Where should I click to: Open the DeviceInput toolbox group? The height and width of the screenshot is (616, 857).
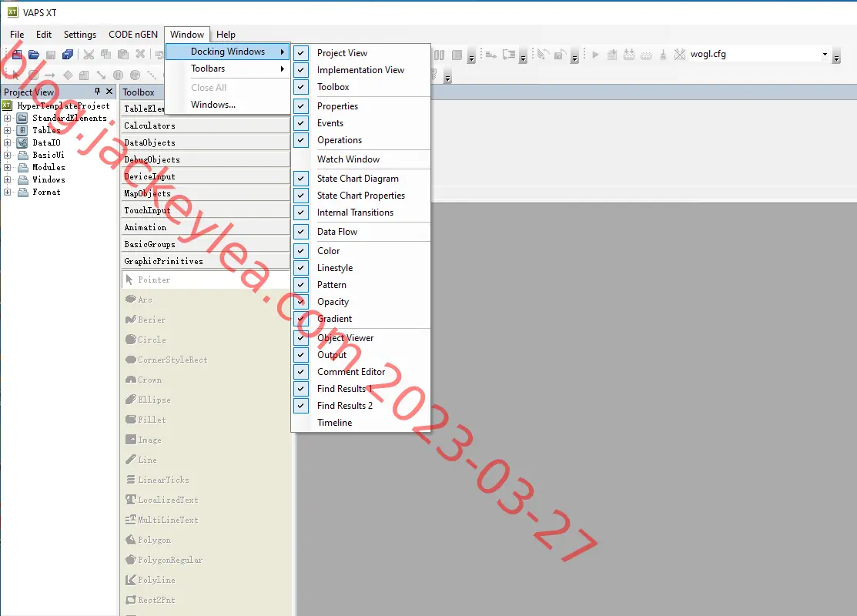click(x=206, y=176)
